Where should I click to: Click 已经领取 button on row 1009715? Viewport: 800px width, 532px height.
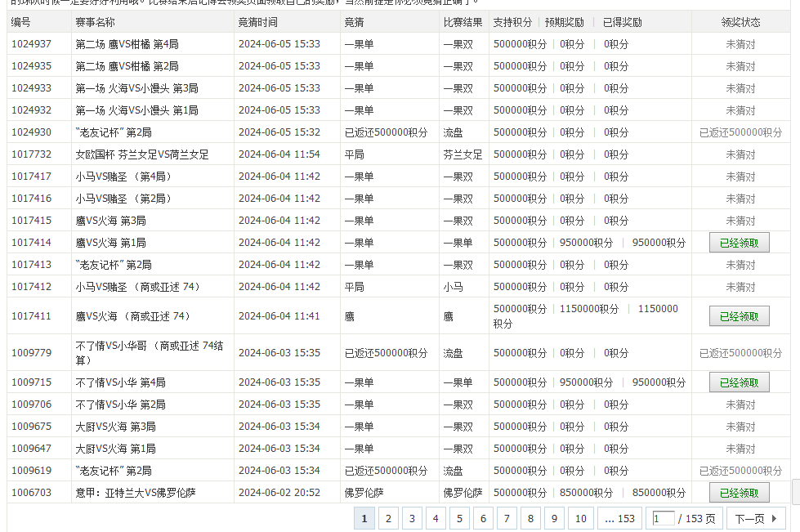tap(738, 382)
